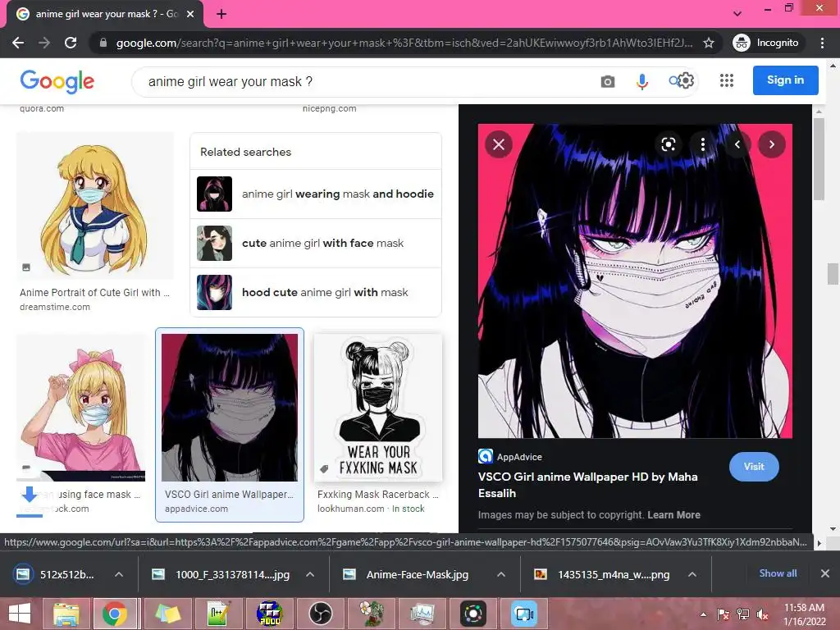Screen dimensions: 840x630
Task: Open downloaded file Anime-Face-Mask.jpg
Action: pos(406,574)
